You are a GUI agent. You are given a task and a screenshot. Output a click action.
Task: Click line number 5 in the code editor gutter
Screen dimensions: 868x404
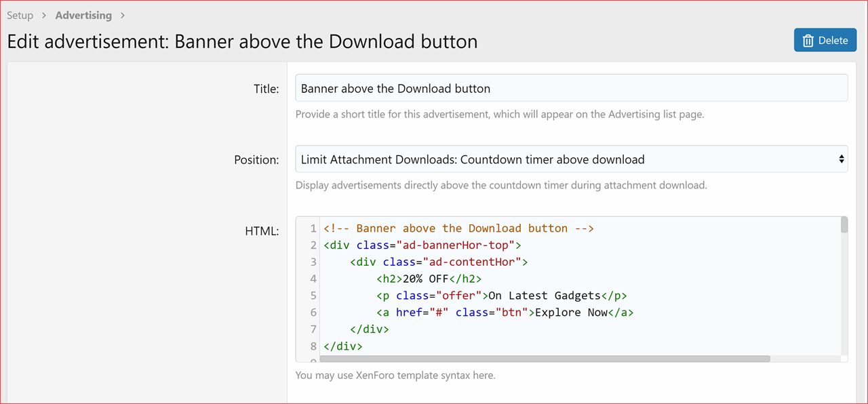click(312, 296)
